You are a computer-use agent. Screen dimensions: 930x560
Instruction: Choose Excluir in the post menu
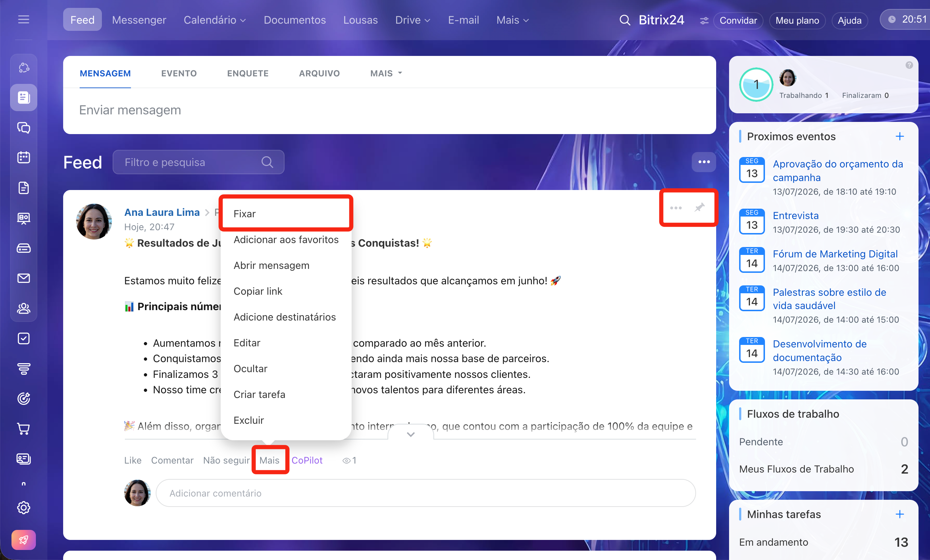286,421
